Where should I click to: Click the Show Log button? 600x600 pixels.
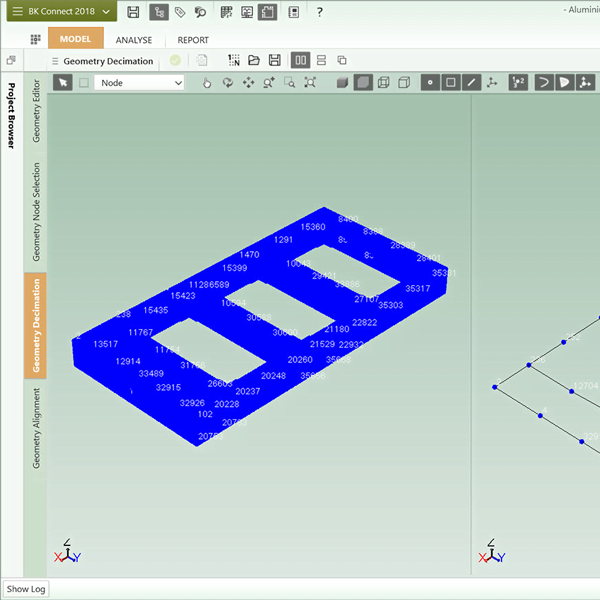[x=26, y=589]
